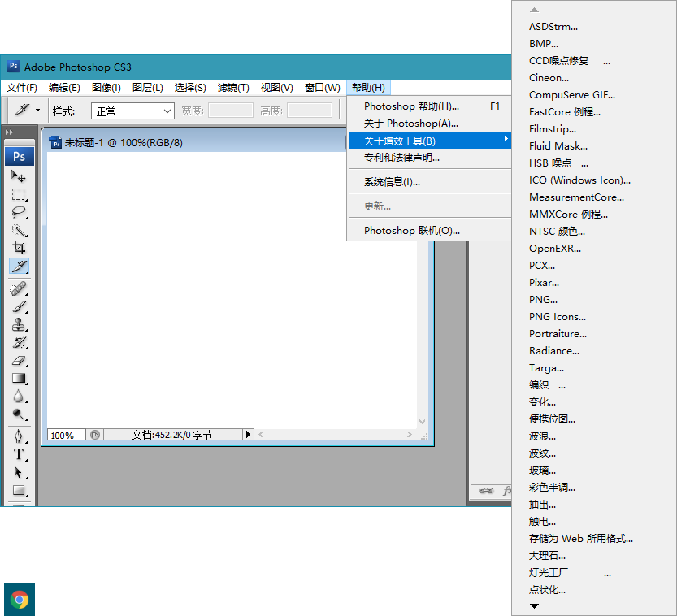
Task: Click the document Ps icon in title
Action: pos(56,142)
